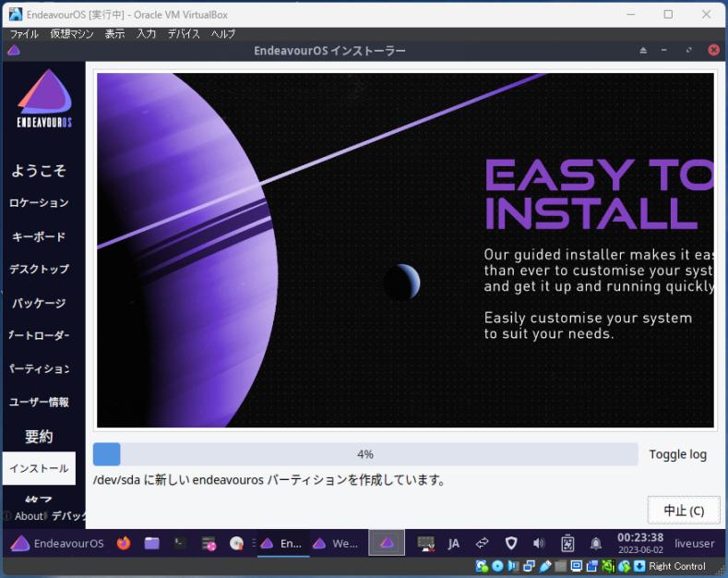The image size is (728, 578).
Task: Close the installer with red X
Action: (713, 50)
